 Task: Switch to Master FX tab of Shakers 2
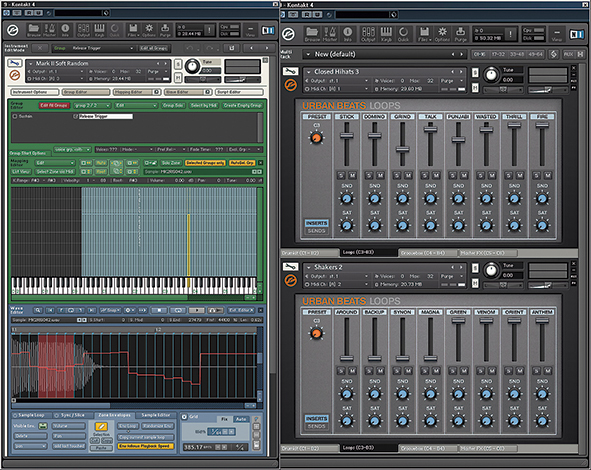click(x=487, y=449)
